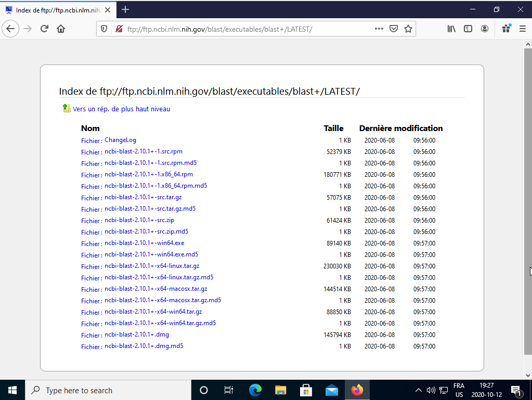This screenshot has width=532, height=400.
Task: Reload the current FTP page
Action: click(x=44, y=29)
